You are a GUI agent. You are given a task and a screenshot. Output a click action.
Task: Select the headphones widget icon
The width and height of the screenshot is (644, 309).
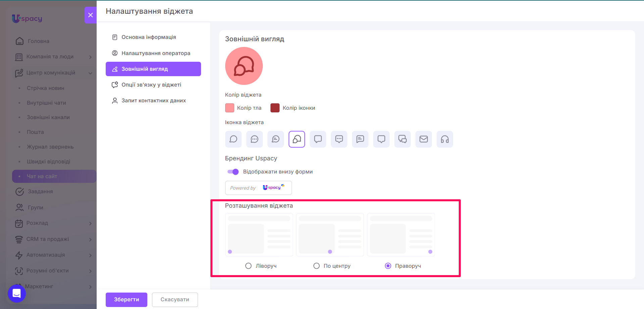(445, 139)
